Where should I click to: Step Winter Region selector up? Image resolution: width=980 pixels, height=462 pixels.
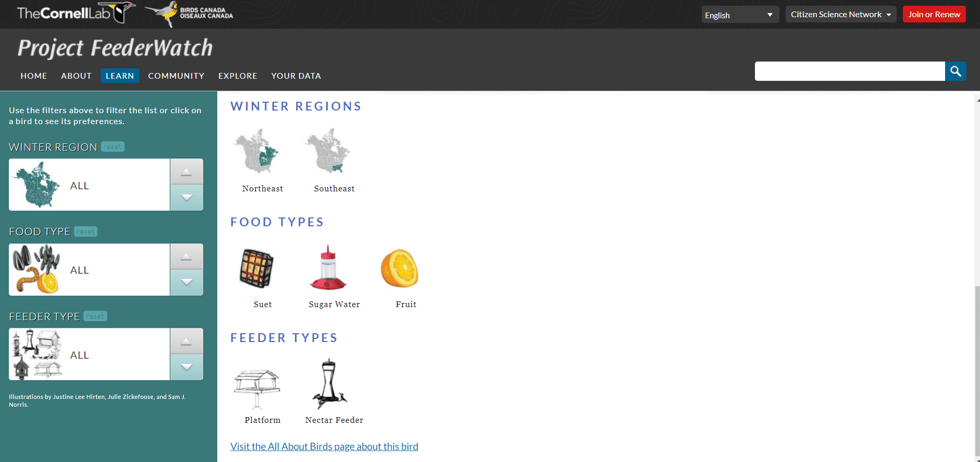187,172
